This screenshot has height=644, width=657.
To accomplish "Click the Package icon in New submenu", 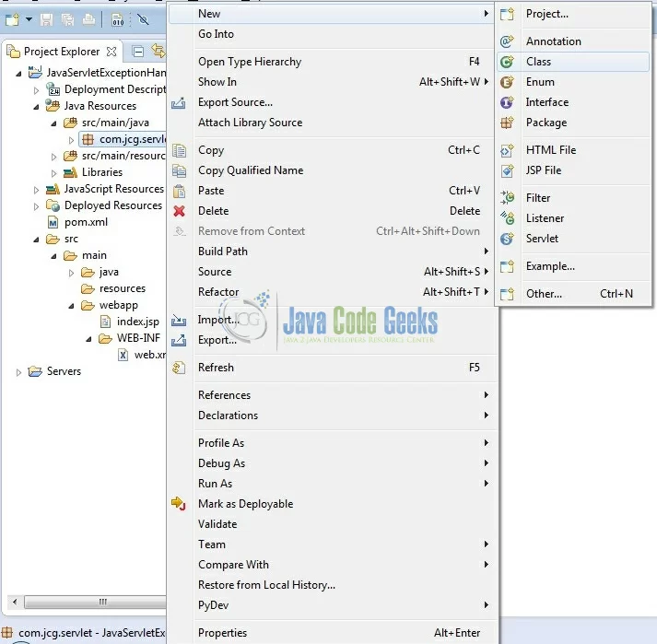I will click(507, 123).
